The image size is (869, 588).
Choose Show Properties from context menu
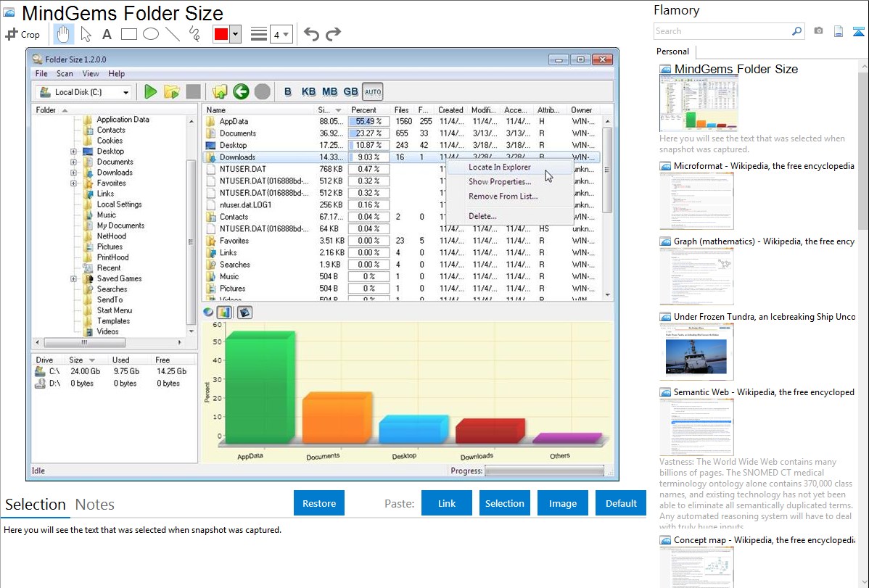click(509, 182)
